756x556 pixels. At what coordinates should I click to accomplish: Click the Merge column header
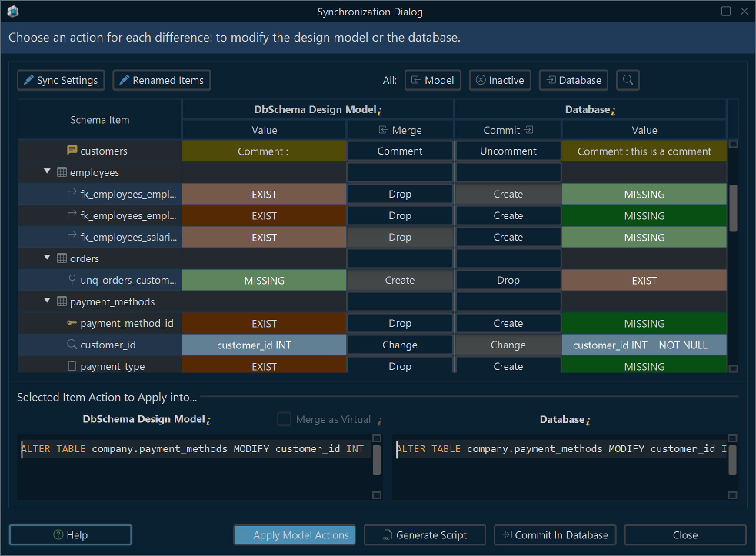point(400,130)
